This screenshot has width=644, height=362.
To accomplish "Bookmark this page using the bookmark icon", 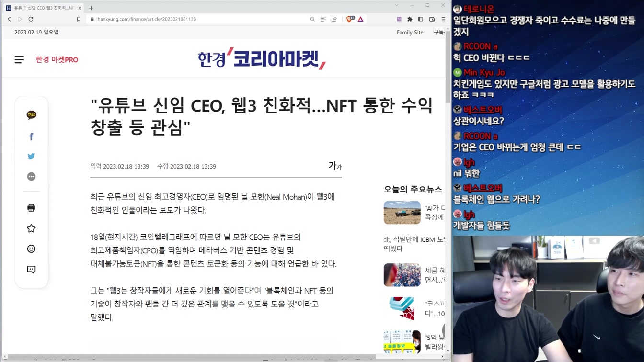I will pos(79,19).
